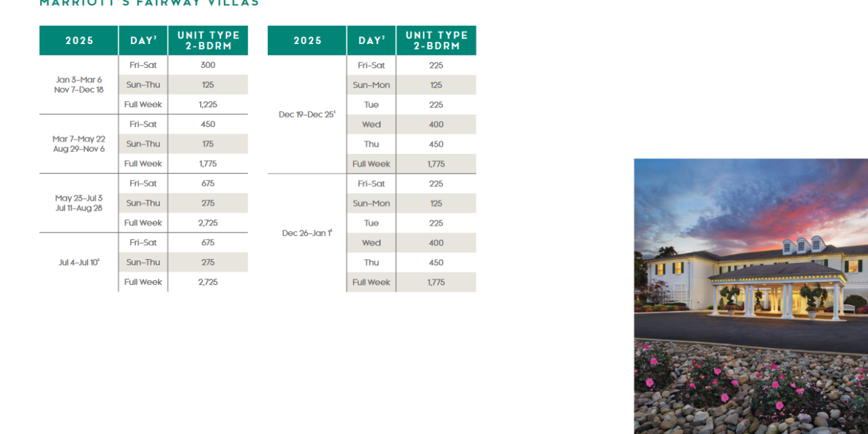Click the 300 points value
The width and height of the screenshot is (868, 434).
[x=208, y=65]
